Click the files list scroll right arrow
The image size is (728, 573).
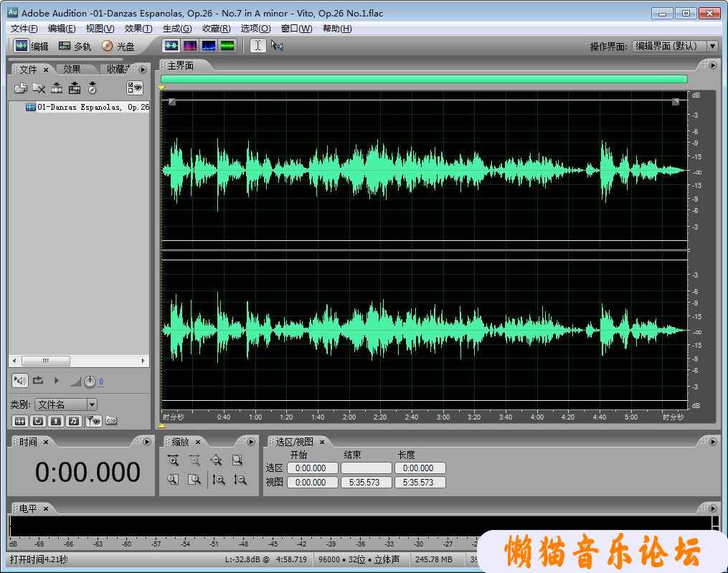tap(143, 361)
